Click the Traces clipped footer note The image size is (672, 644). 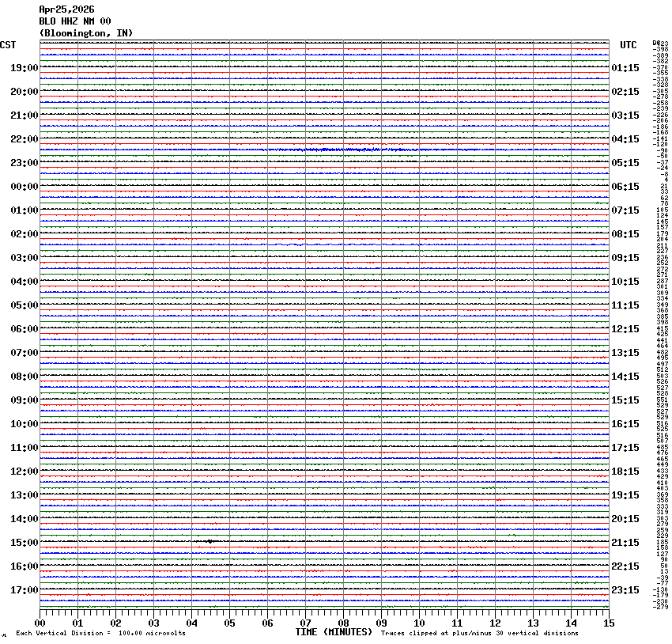point(479,634)
